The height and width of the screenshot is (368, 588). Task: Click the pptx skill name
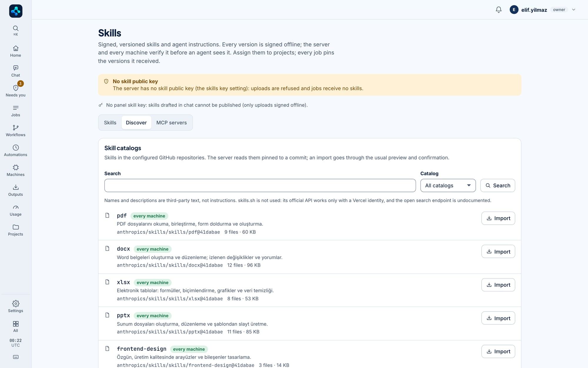[123, 315]
